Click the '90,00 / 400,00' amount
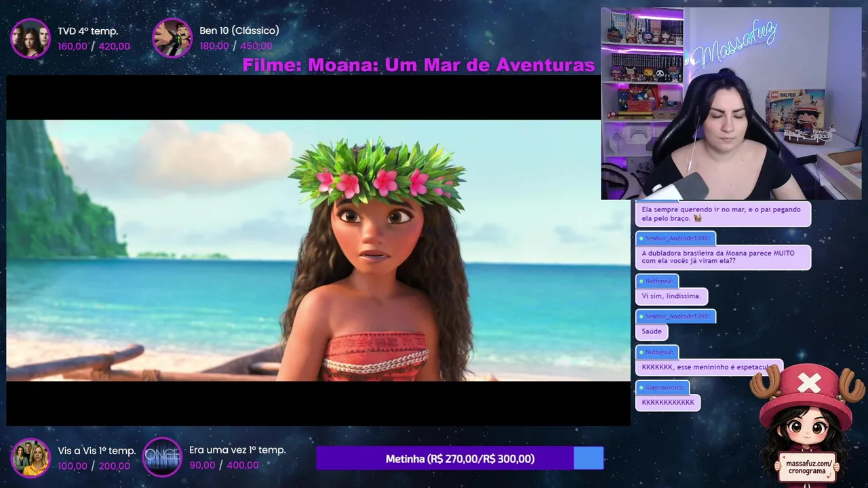Viewport: 868px width, 488px height. point(224,465)
